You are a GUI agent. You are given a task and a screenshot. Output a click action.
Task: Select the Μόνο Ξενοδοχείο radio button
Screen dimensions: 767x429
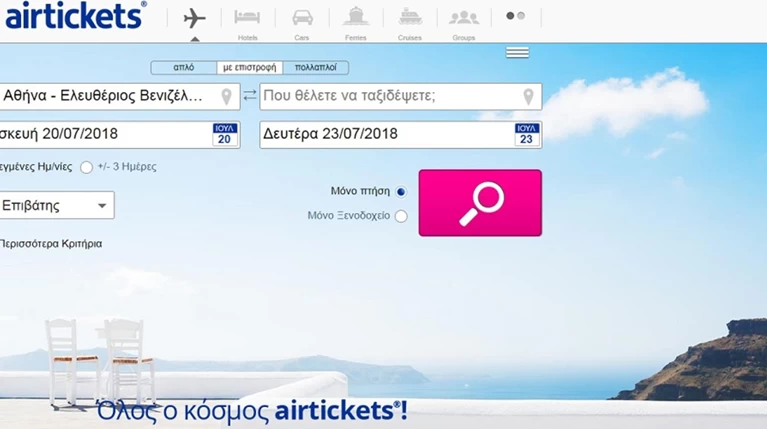401,216
